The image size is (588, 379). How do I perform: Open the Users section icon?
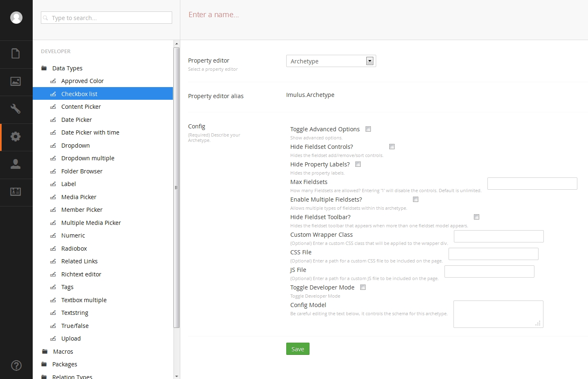[x=16, y=164]
